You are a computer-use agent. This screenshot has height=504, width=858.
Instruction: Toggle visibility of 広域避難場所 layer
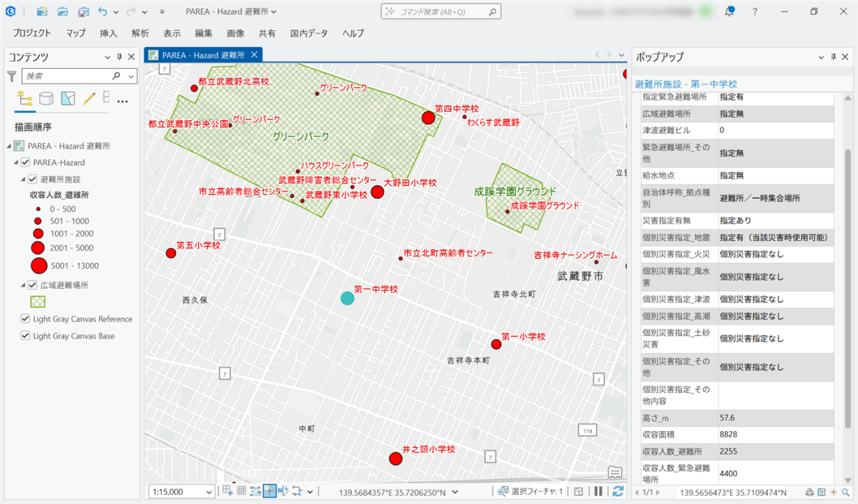tap(32, 285)
